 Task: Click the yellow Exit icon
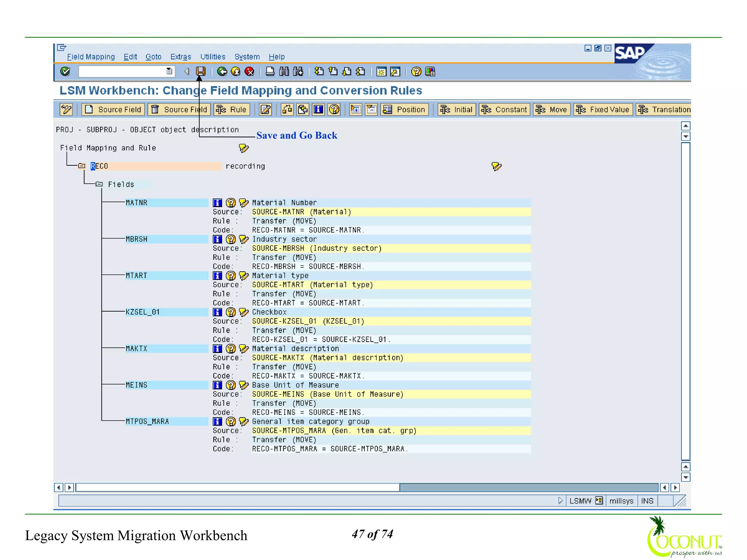pos(236,71)
